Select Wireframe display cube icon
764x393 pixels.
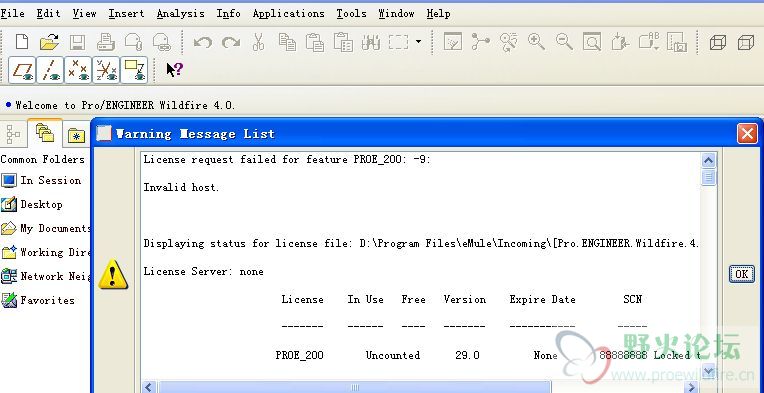pyautogui.click(x=718, y=42)
